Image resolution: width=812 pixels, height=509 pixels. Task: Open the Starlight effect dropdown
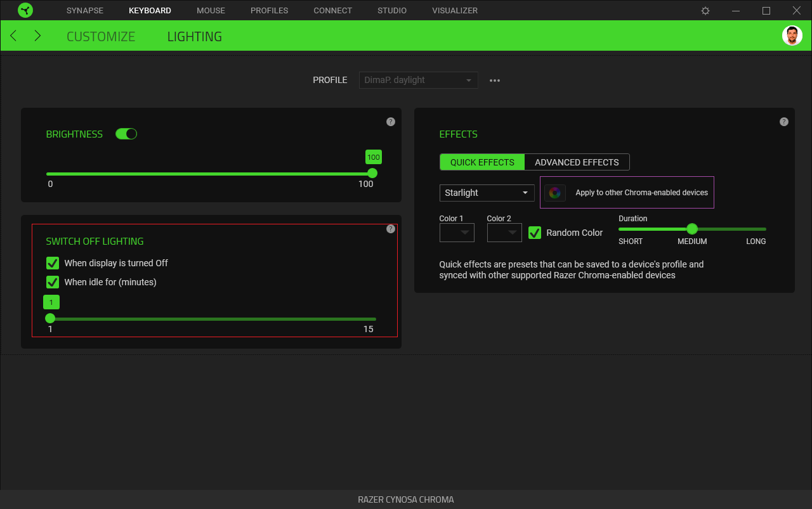pos(487,192)
